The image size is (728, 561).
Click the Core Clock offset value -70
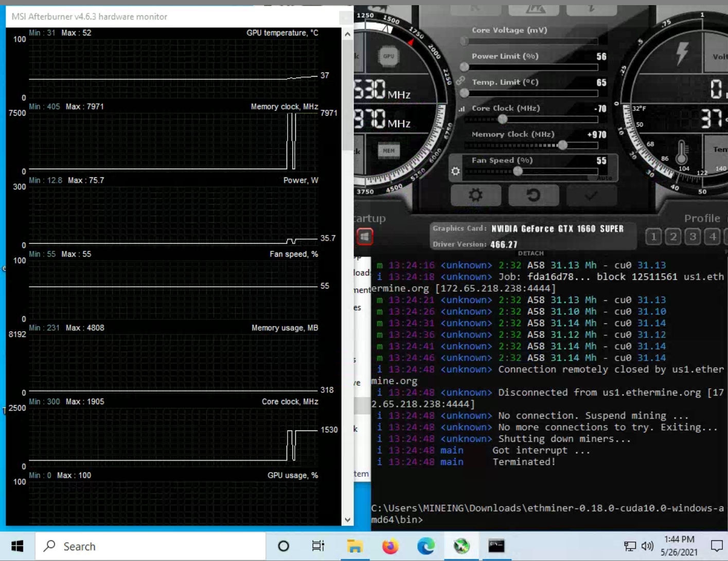600,109
